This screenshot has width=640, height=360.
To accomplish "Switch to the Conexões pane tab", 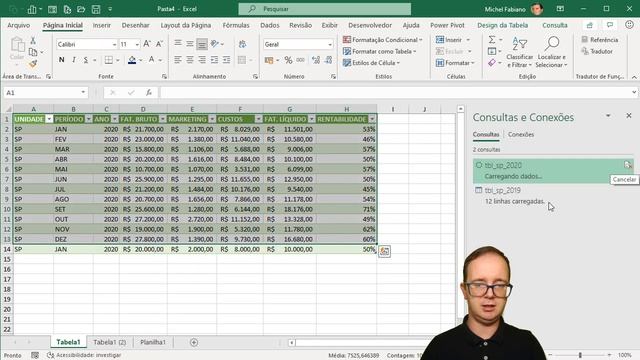I will click(521, 134).
